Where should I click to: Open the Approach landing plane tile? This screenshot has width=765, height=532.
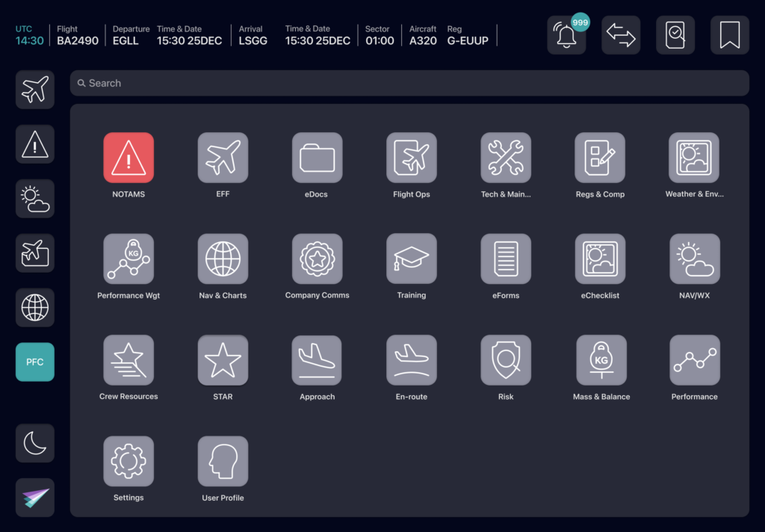[317, 360]
